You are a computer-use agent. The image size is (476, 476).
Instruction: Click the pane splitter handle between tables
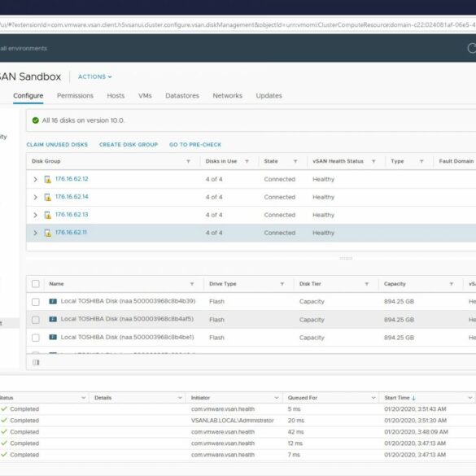[346, 258]
